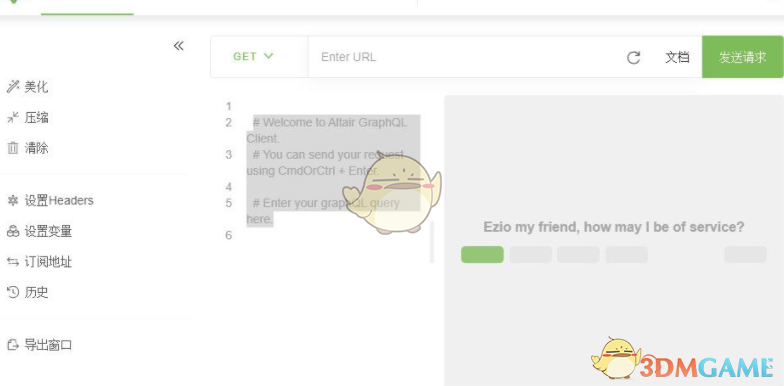Select the green result tab pill
The width and height of the screenshot is (784, 386).
pos(482,254)
